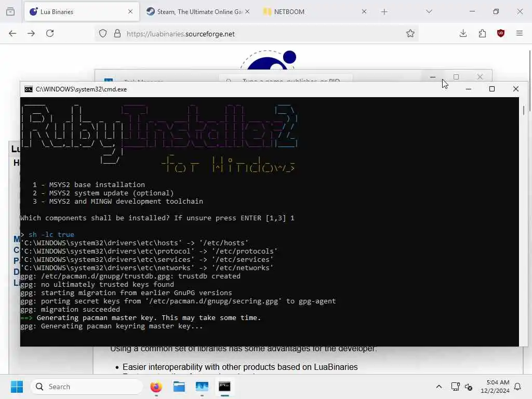532x399 pixels.
Task: Click the cmd.exe title bar icon
Action: click(29, 89)
